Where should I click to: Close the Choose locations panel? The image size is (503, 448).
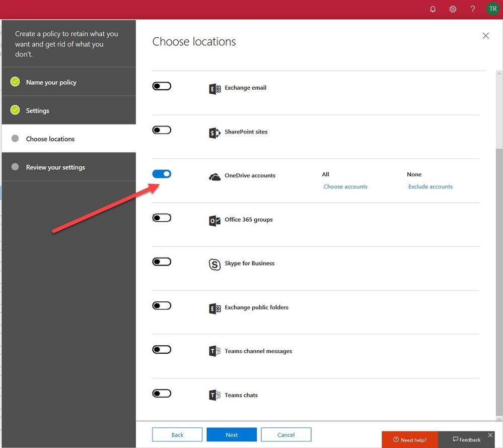[x=486, y=36]
